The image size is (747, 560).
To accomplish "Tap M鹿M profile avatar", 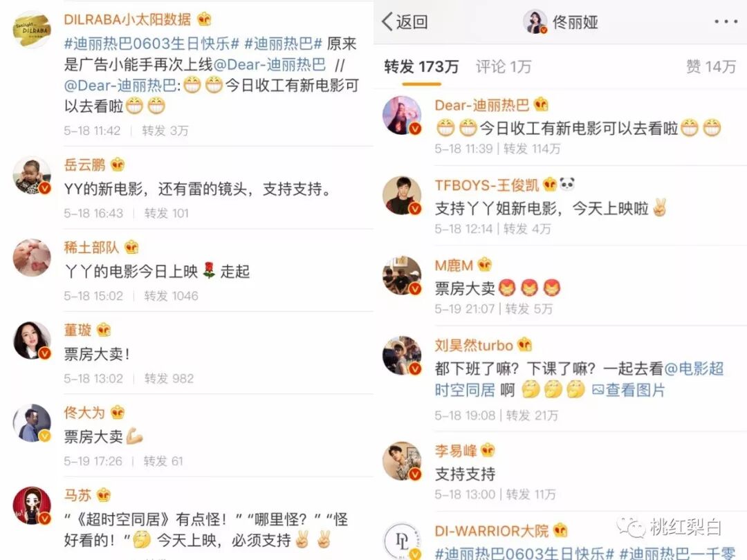I will (x=402, y=276).
